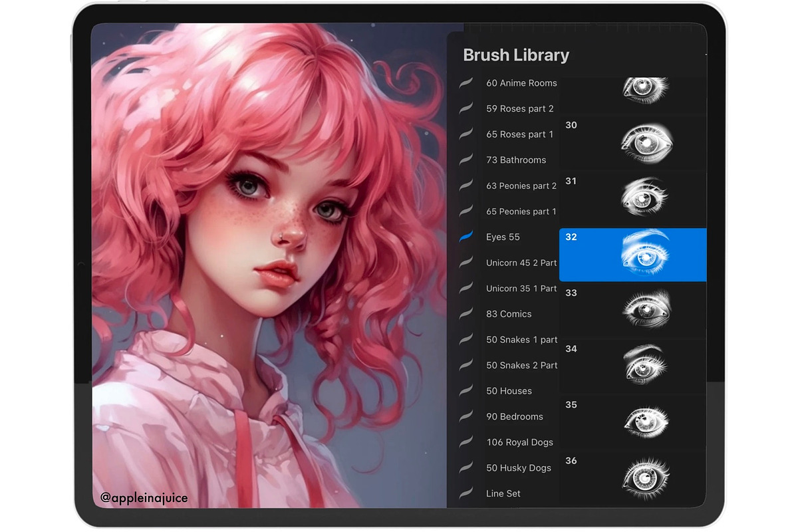This screenshot has width=798, height=532.
Task: Click the brush icon beside 60 Anime Rooms
Action: (466, 82)
